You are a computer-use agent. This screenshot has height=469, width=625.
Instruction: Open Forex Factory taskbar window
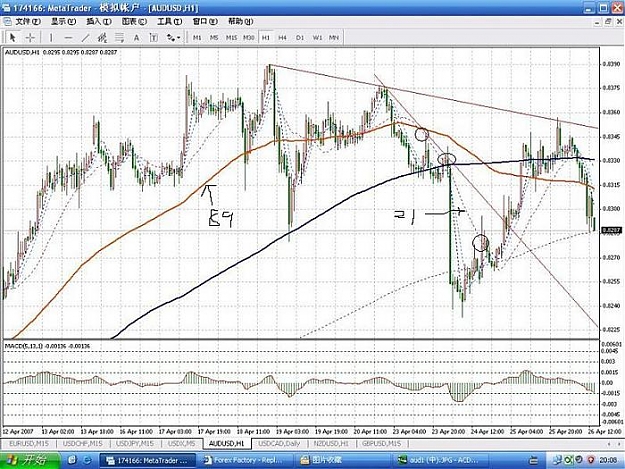[x=244, y=461]
